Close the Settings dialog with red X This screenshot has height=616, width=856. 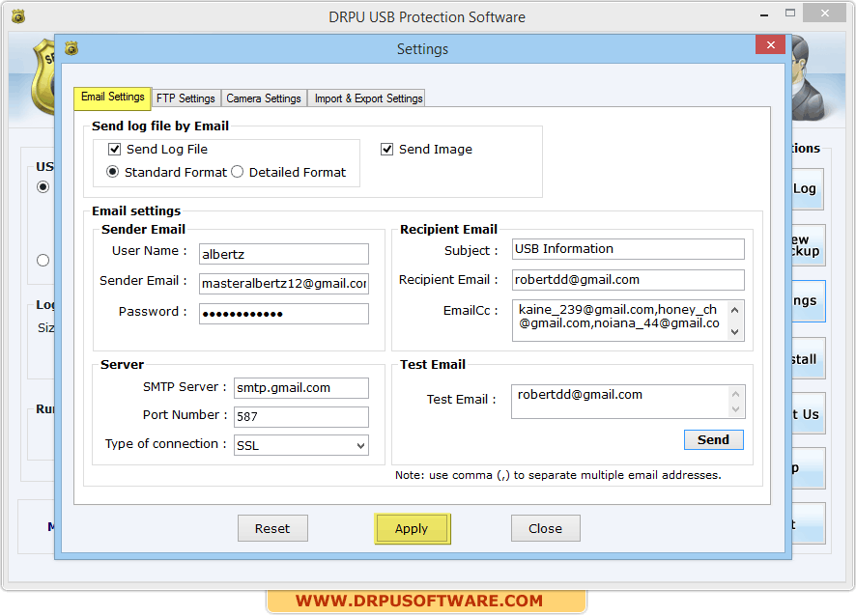[x=770, y=44]
